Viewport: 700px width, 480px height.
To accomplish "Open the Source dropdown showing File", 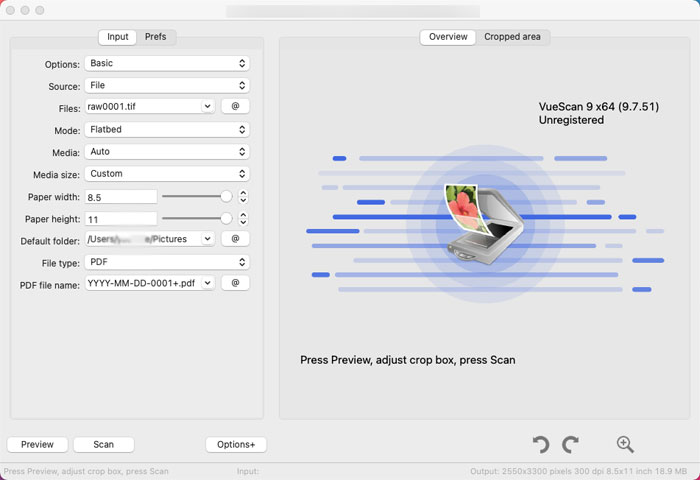I will coord(167,85).
